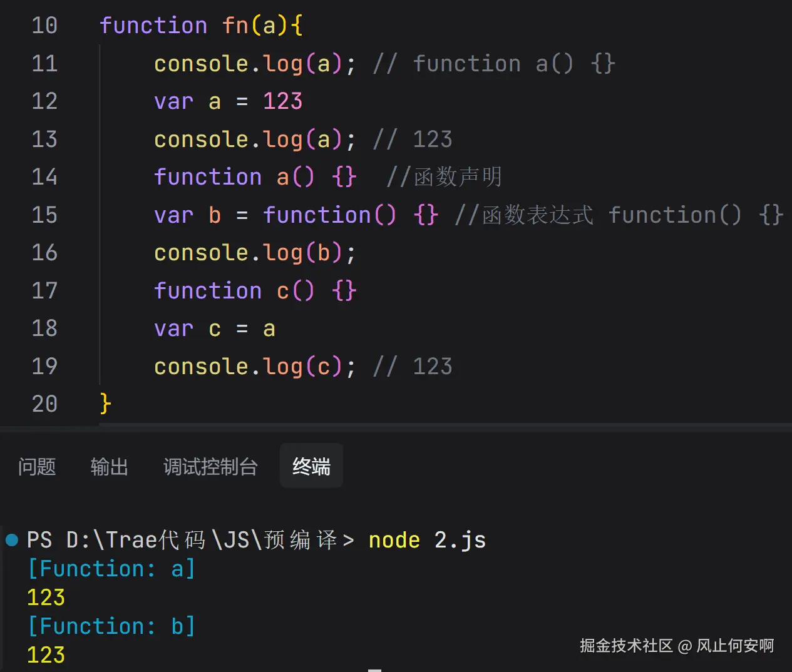
Task: Switch to the 输出 tab
Action: (110, 467)
